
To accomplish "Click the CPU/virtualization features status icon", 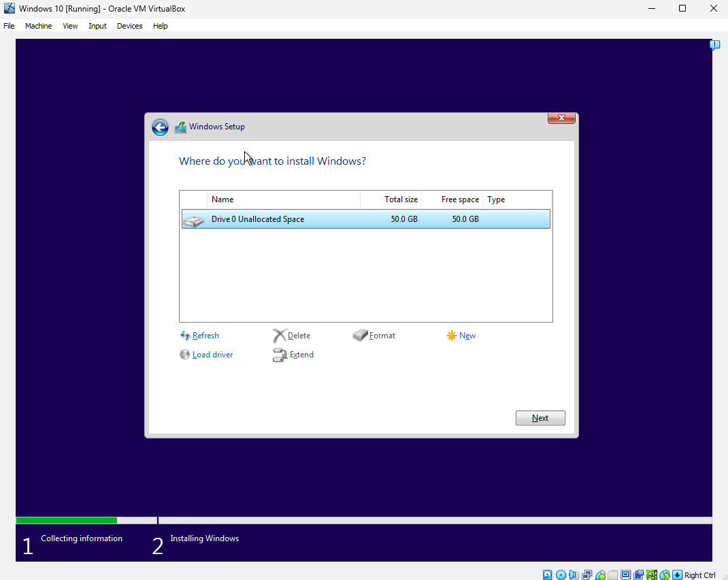I will (651, 575).
